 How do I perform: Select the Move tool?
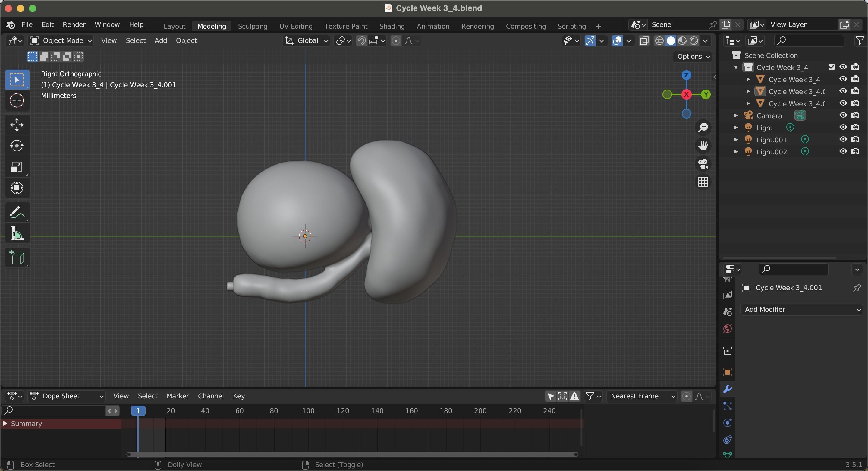click(17, 125)
